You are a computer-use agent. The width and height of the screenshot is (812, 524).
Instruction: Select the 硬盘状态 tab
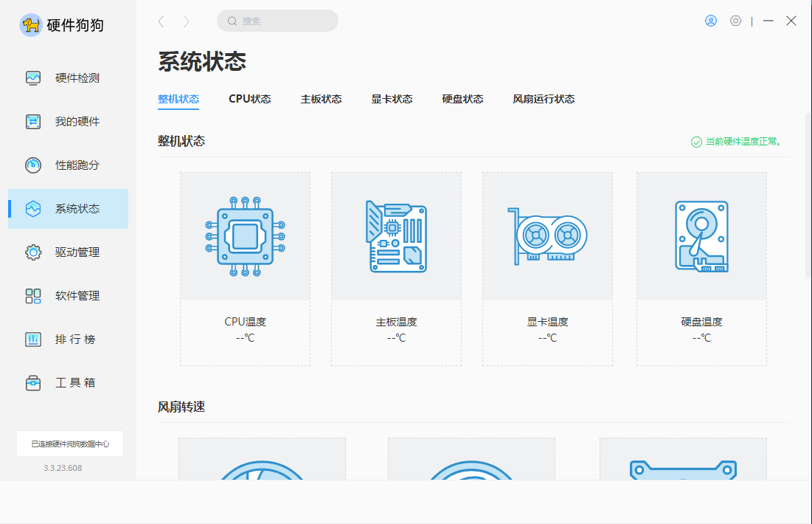462,99
